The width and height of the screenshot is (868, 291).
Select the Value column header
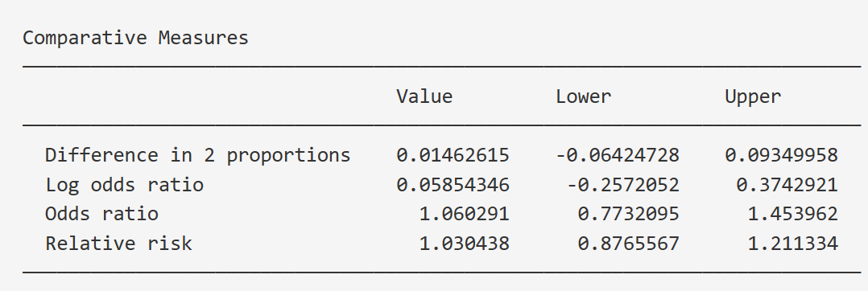point(424,96)
